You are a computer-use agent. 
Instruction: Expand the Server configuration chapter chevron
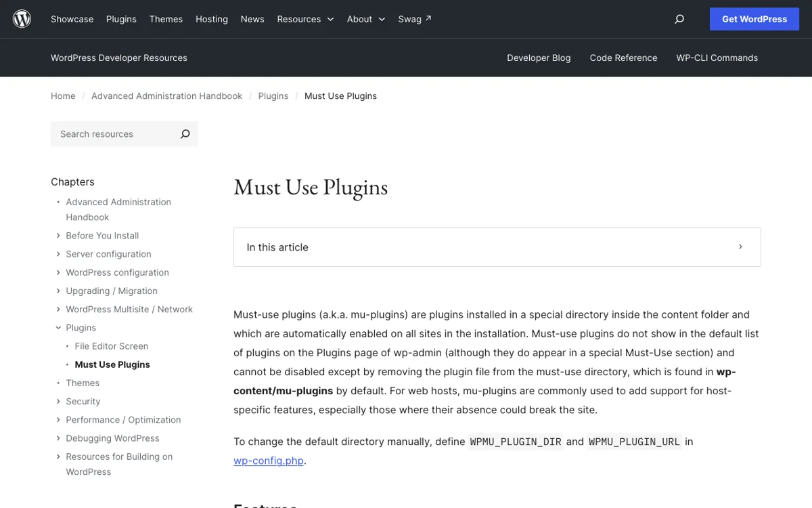58,254
